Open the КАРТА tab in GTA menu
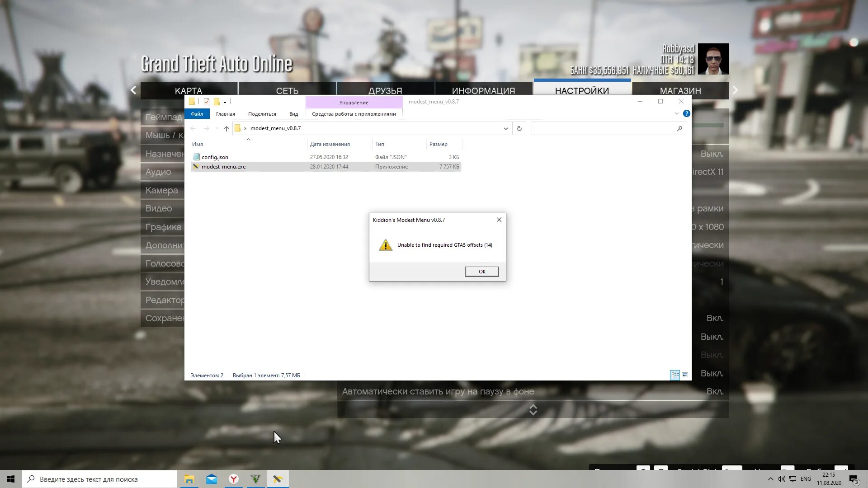868x488 pixels. (x=189, y=90)
